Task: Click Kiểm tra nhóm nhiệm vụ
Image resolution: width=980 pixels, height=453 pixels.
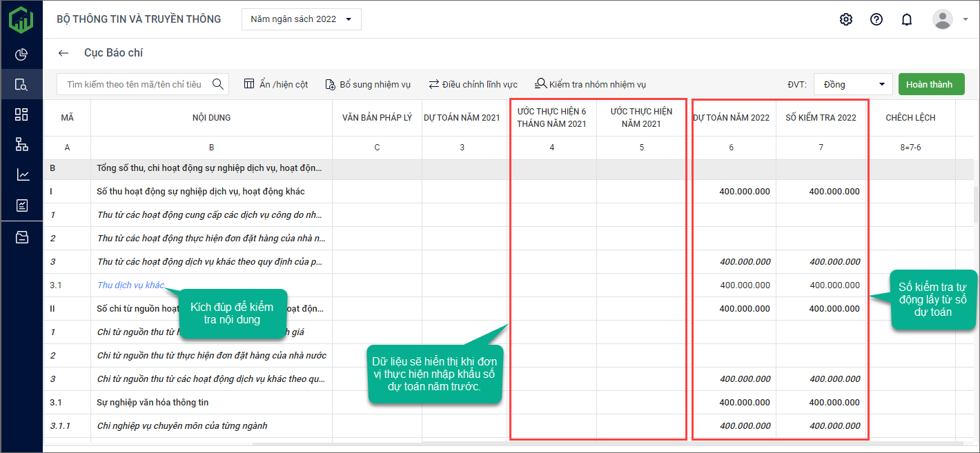Action: click(590, 84)
